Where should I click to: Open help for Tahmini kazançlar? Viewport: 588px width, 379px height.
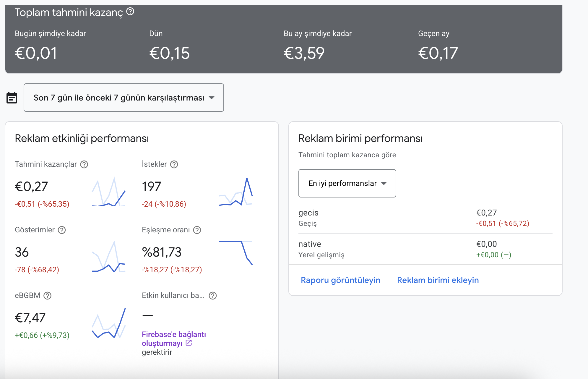click(x=84, y=164)
